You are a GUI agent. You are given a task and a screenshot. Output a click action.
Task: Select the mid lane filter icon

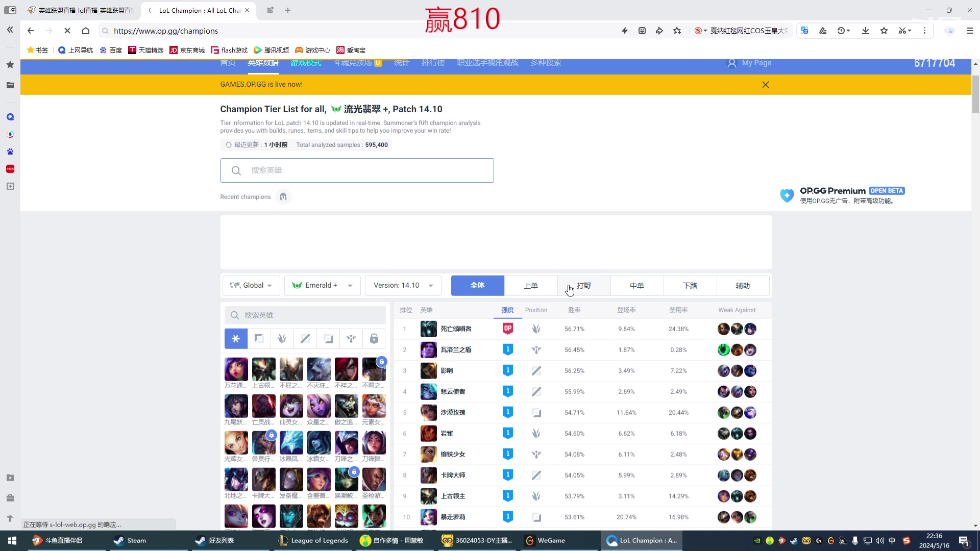[x=305, y=338]
